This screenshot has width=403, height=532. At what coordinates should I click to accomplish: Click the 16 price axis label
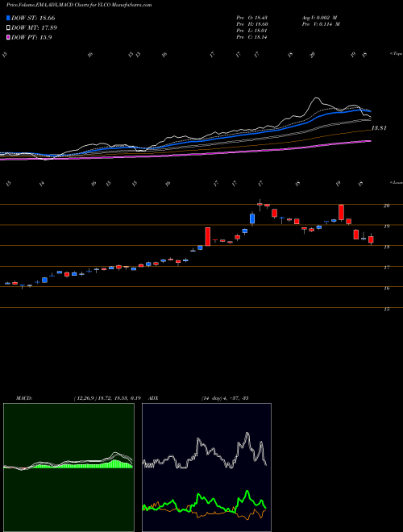pos(387,289)
